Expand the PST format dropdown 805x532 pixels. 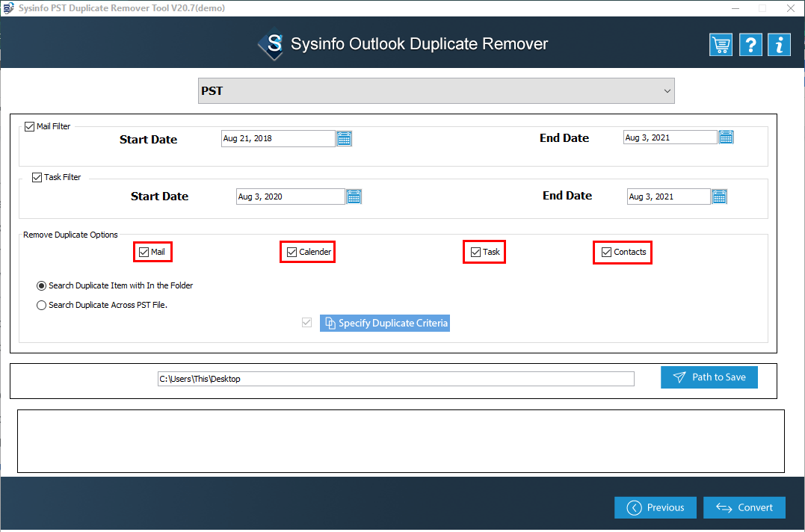[437, 91]
